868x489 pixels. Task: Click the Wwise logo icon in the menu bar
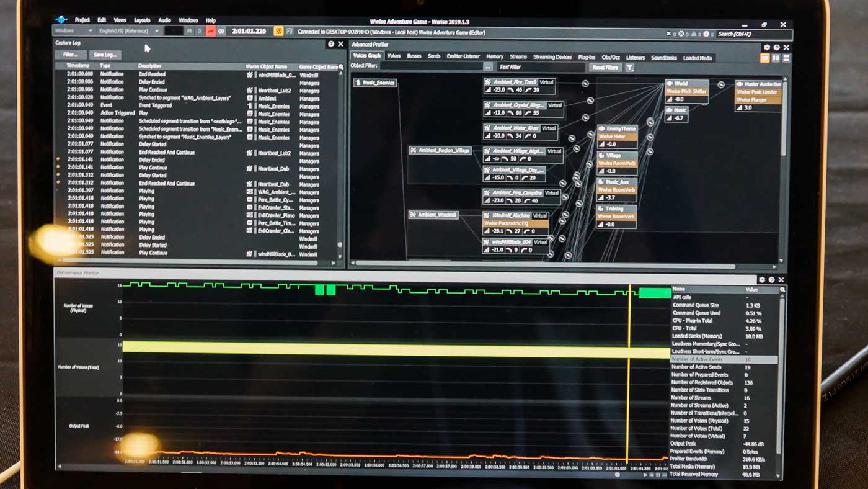tap(61, 20)
